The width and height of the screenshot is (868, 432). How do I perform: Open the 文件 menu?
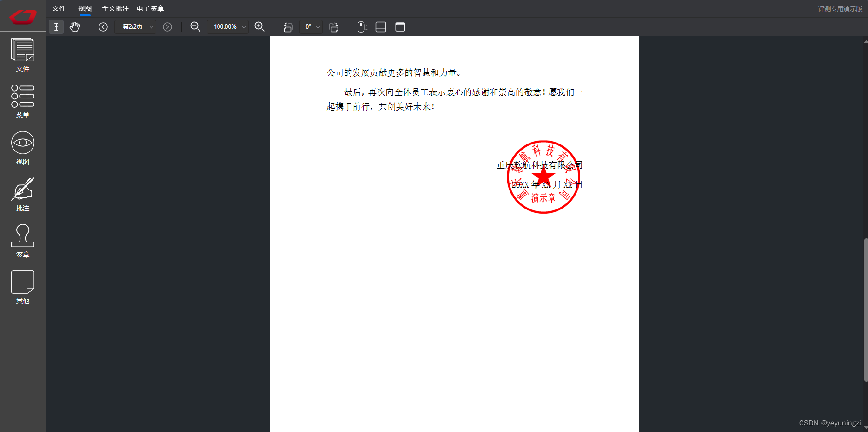tap(59, 8)
